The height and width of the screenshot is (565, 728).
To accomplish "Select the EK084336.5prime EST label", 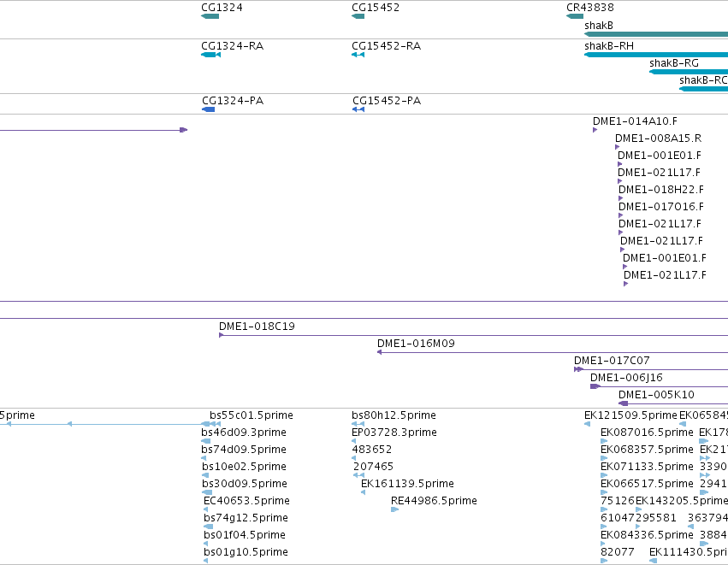I will [x=647, y=535].
